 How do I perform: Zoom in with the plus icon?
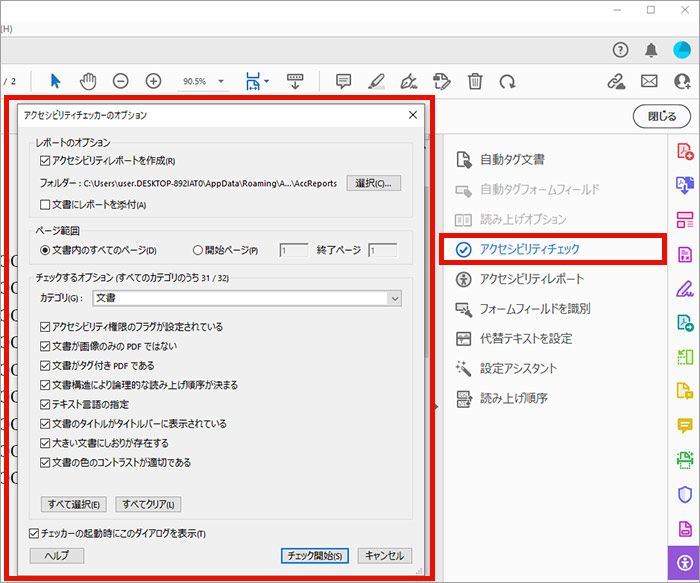(154, 81)
